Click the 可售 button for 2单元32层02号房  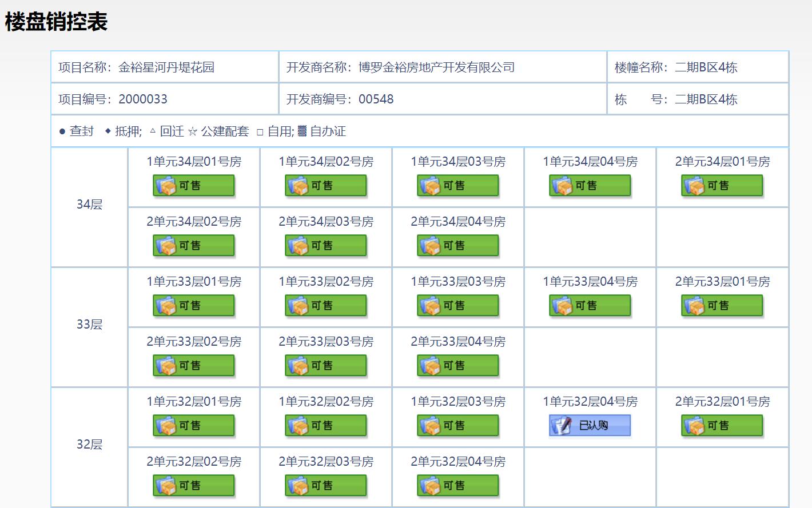(193, 485)
